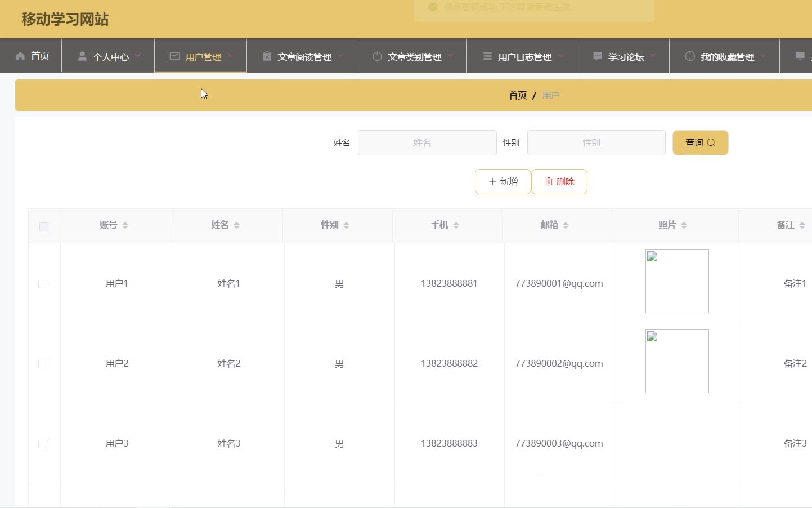
Task: Click the 备注3 cell
Action: tap(795, 444)
